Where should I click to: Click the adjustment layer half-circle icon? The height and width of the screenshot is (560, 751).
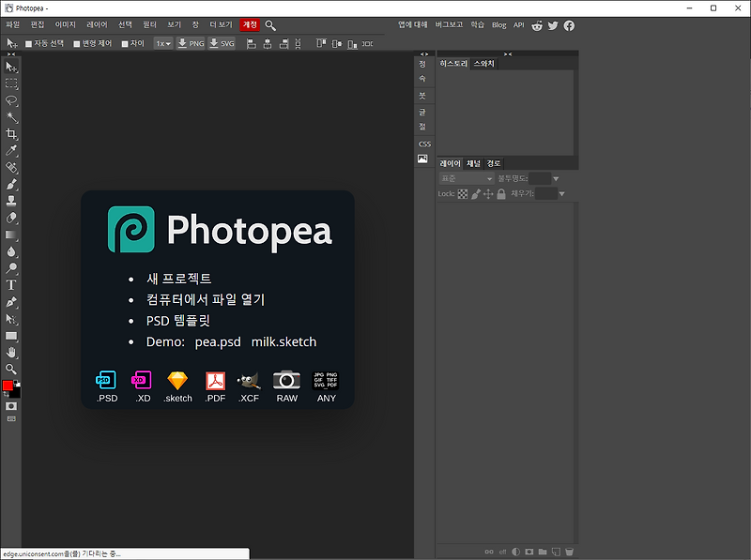pyautogui.click(x=515, y=552)
